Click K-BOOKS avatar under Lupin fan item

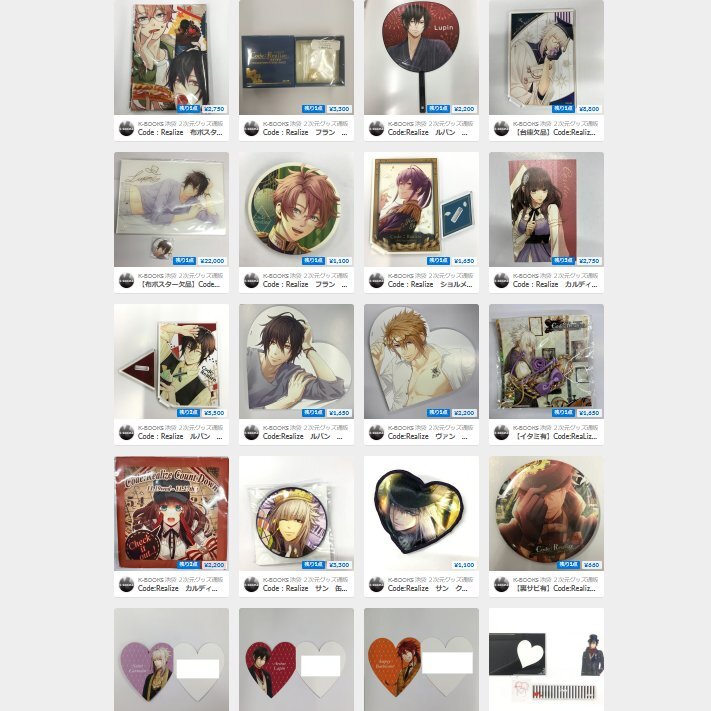click(x=376, y=128)
